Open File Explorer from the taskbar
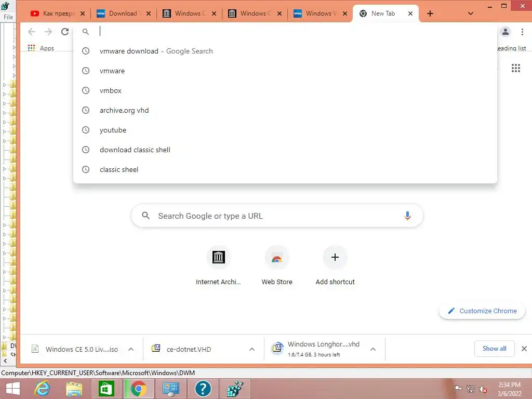532x399 pixels. click(74, 389)
